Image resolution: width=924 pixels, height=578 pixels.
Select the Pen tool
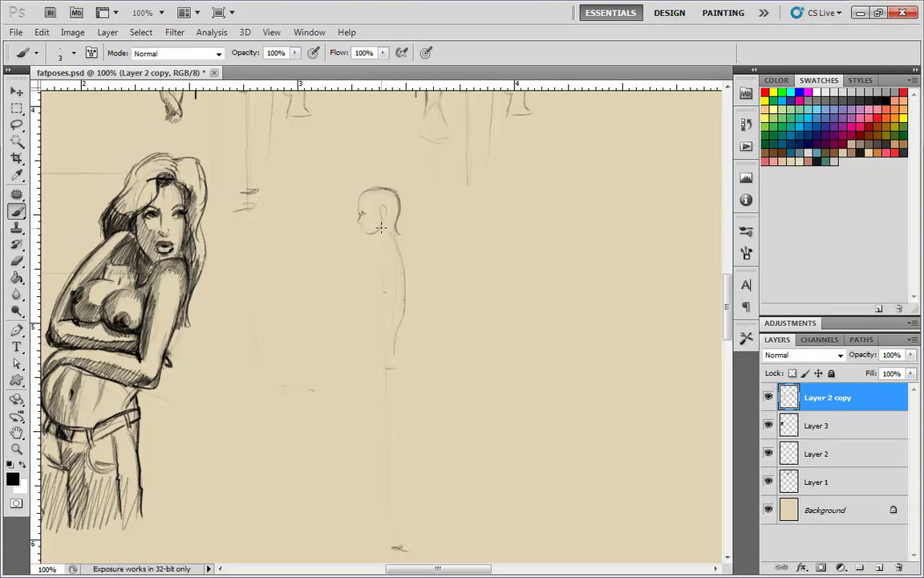coord(17,331)
